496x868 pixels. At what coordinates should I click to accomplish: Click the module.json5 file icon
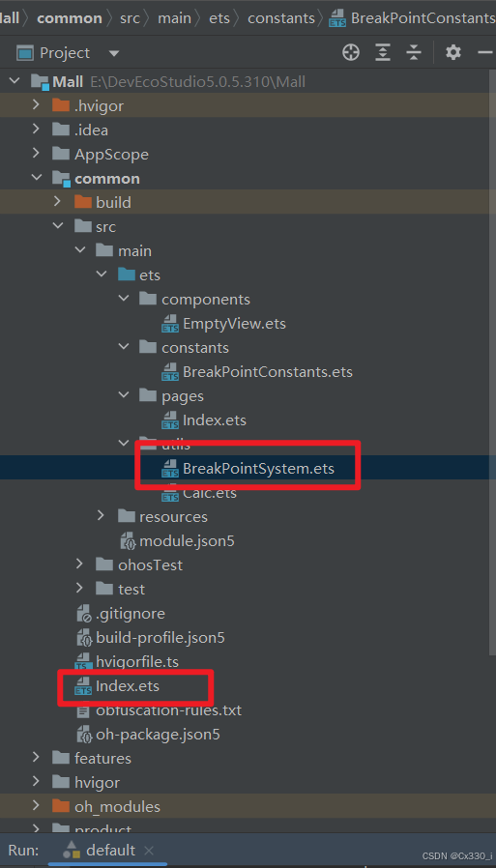click(x=128, y=541)
